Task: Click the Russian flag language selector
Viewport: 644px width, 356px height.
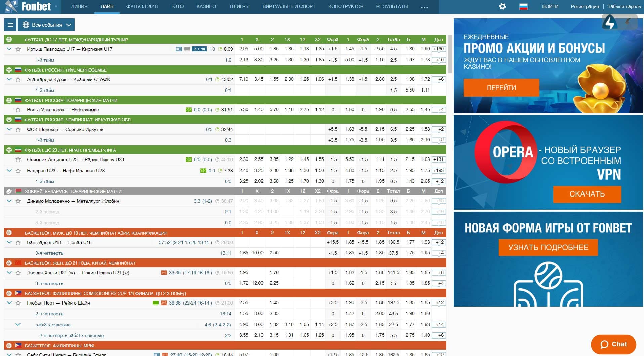Action: pyautogui.click(x=523, y=6)
